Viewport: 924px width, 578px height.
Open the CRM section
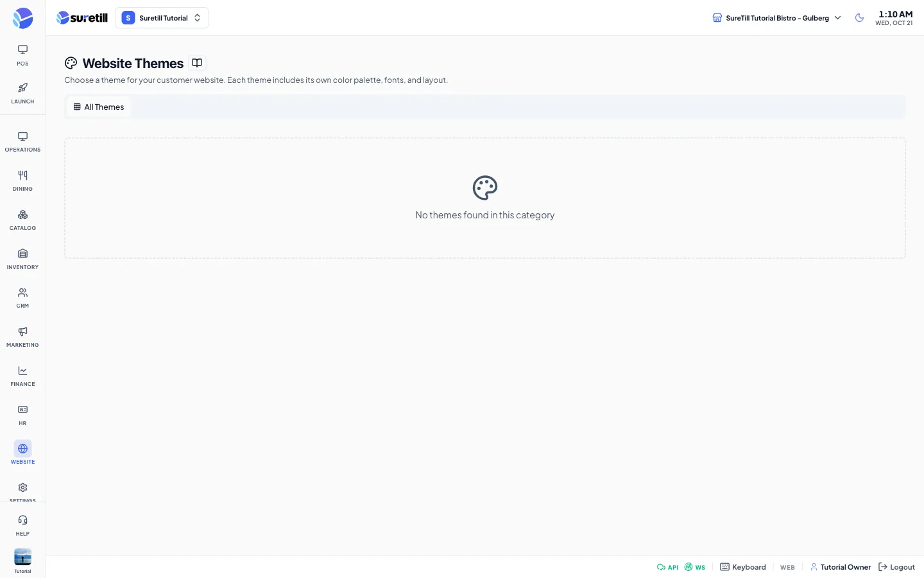pyautogui.click(x=22, y=298)
